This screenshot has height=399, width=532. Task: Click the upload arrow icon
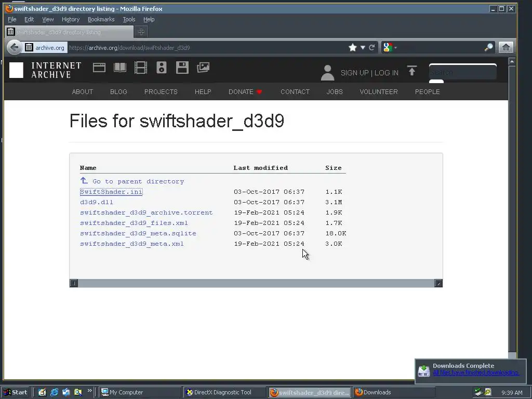tap(412, 71)
